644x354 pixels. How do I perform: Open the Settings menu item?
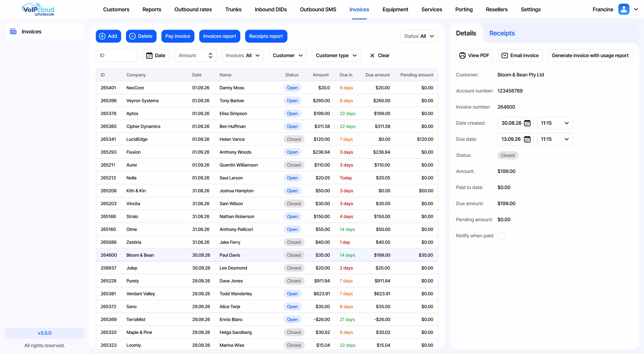pyautogui.click(x=530, y=9)
